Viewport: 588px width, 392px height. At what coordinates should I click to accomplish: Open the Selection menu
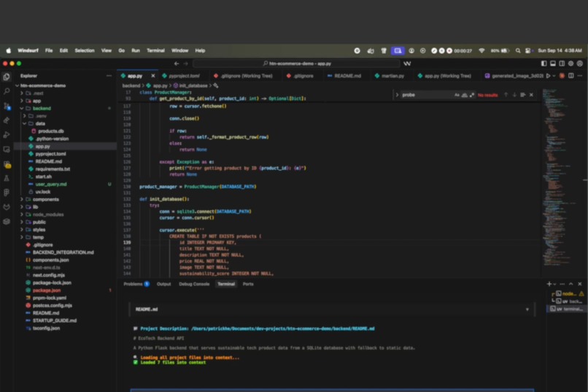click(85, 50)
